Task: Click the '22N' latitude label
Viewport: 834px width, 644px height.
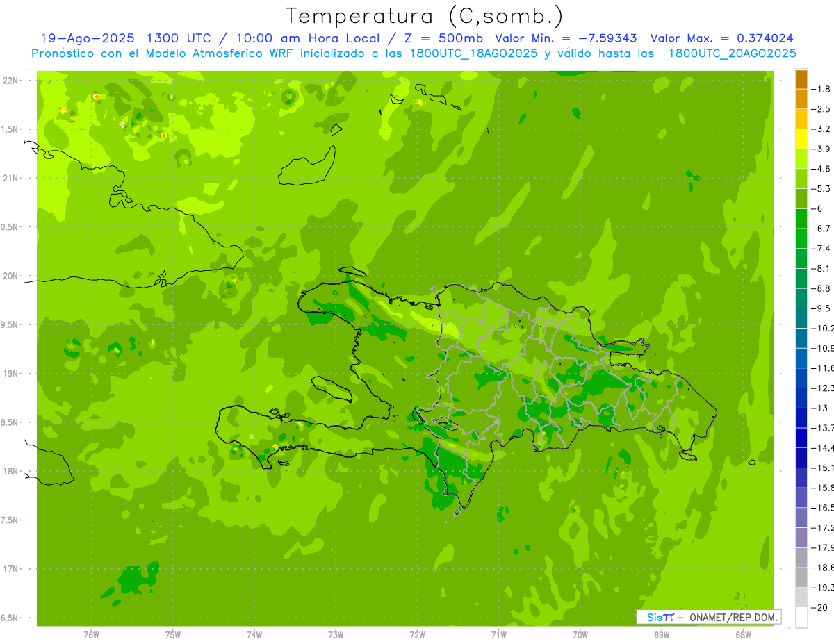Action: coord(10,81)
